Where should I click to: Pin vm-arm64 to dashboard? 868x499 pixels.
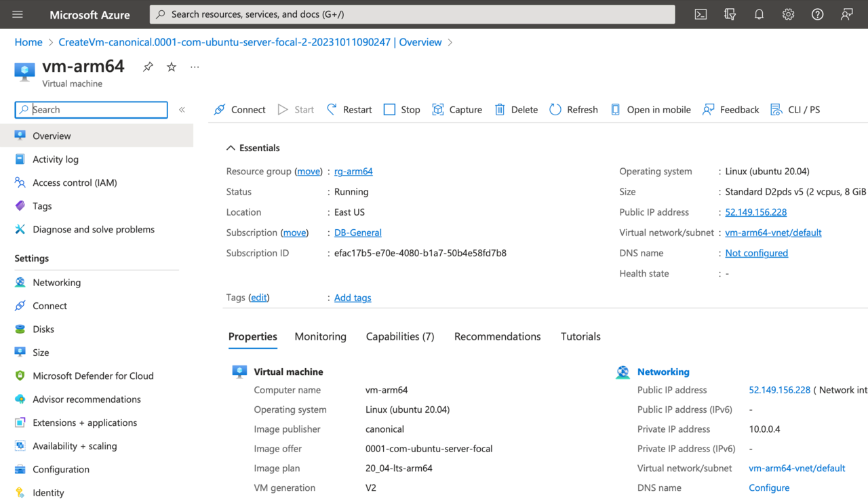[147, 66]
